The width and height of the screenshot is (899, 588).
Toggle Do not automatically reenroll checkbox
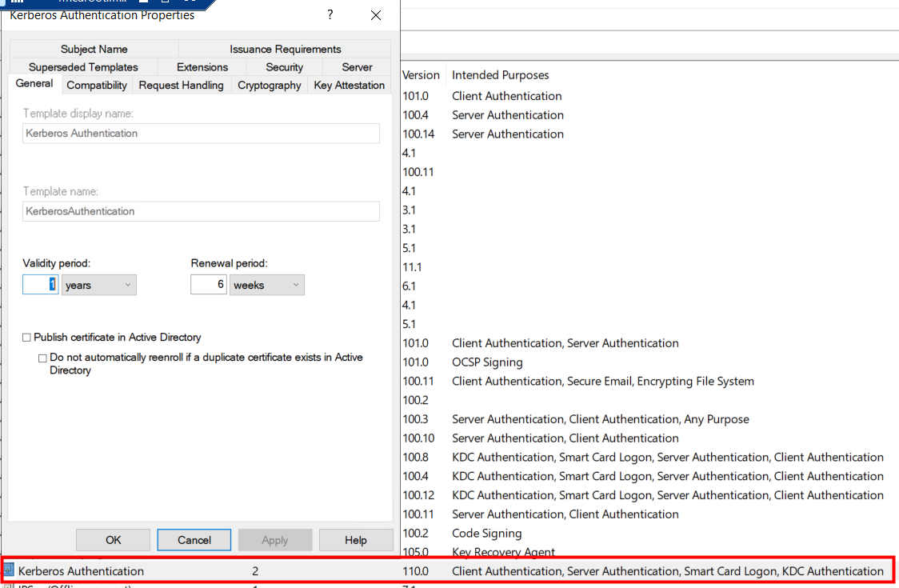tap(42, 358)
